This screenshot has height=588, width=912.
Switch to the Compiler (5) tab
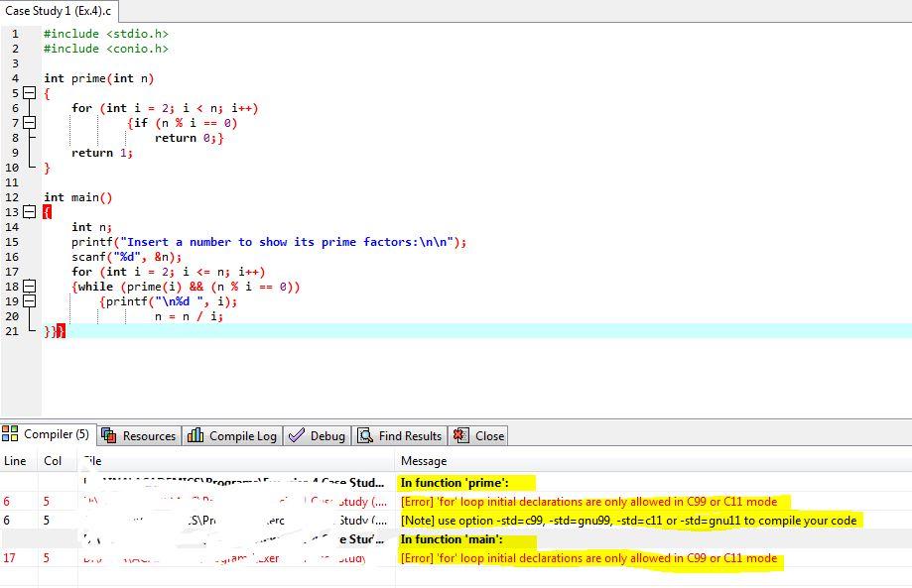[50, 434]
